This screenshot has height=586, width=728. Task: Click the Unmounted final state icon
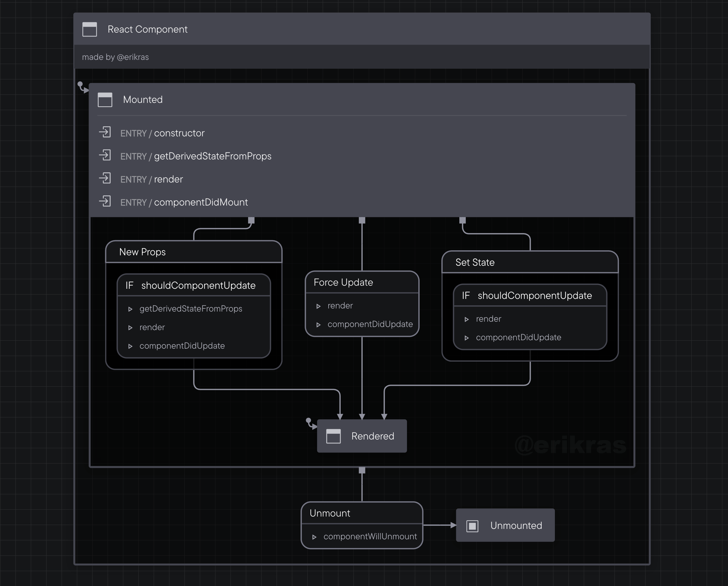(472, 526)
